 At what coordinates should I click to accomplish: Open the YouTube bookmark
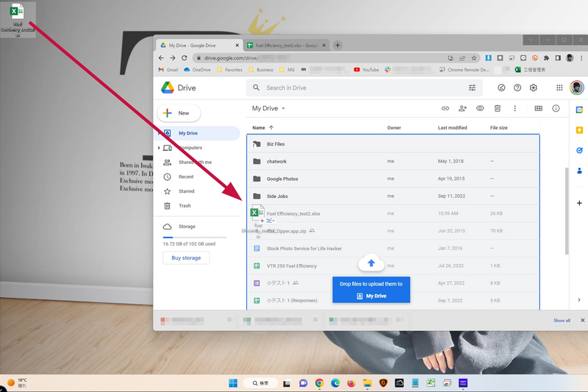pos(366,70)
